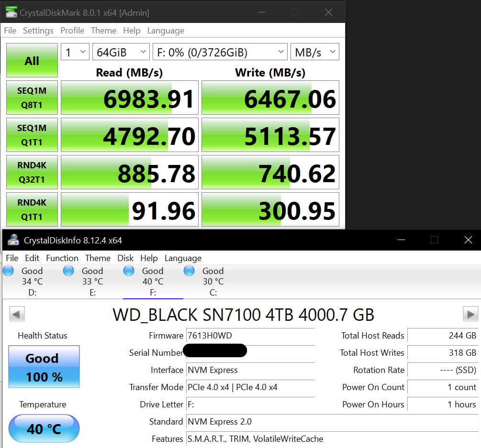Close the CrystalDiskMark window

(x=328, y=12)
